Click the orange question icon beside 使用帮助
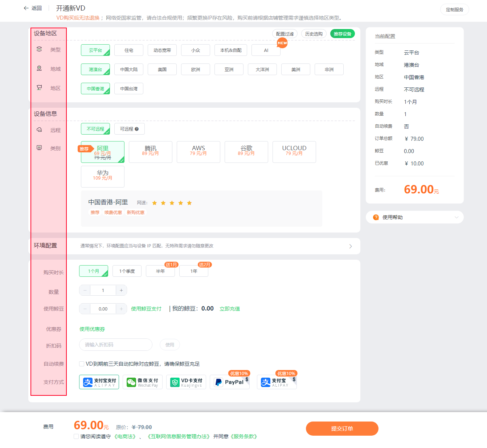The height and width of the screenshot is (448, 487). click(376, 217)
